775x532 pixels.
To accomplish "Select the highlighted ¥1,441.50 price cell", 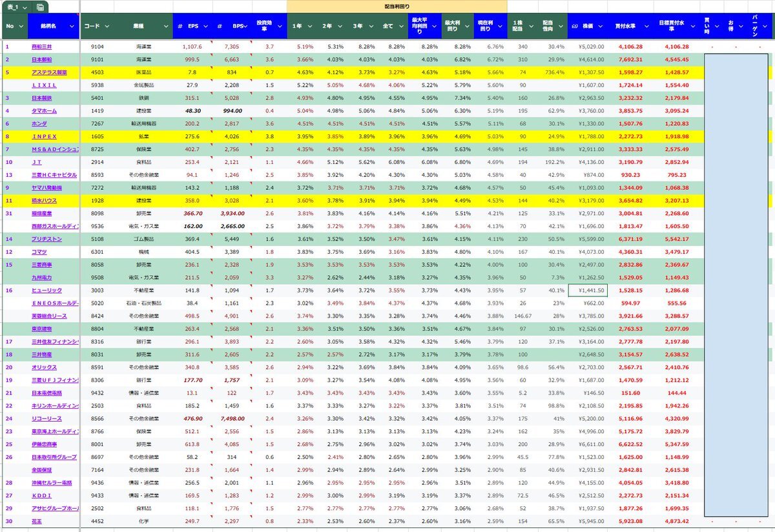I will coord(588,290).
